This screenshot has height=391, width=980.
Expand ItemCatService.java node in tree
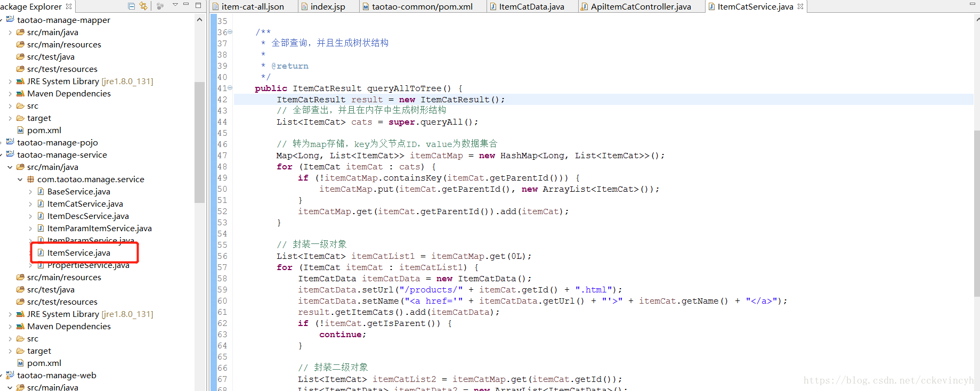click(30, 204)
